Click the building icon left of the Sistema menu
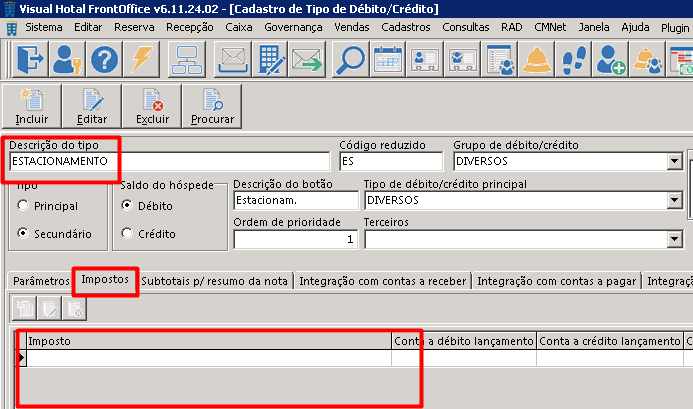693x409 pixels. 12,28
